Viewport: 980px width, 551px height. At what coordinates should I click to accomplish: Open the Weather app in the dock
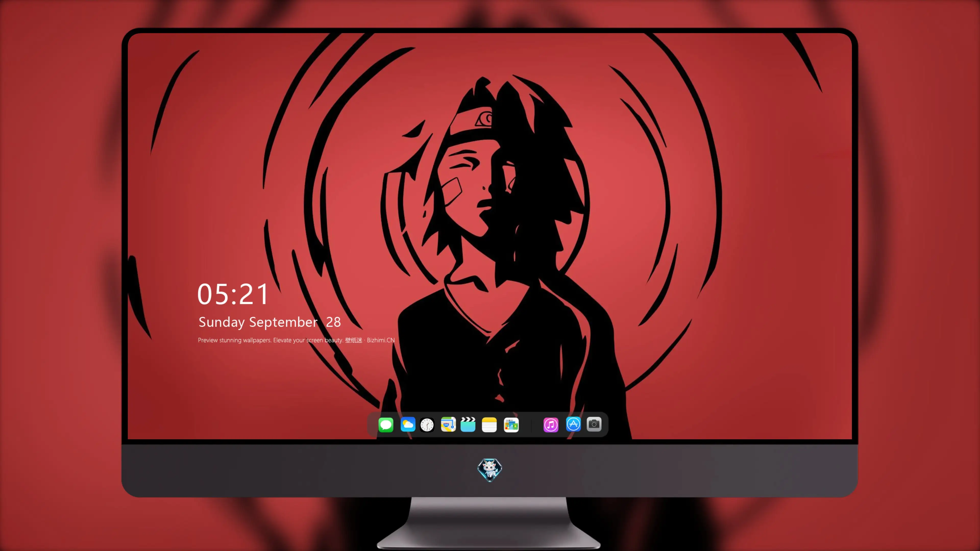tap(408, 424)
